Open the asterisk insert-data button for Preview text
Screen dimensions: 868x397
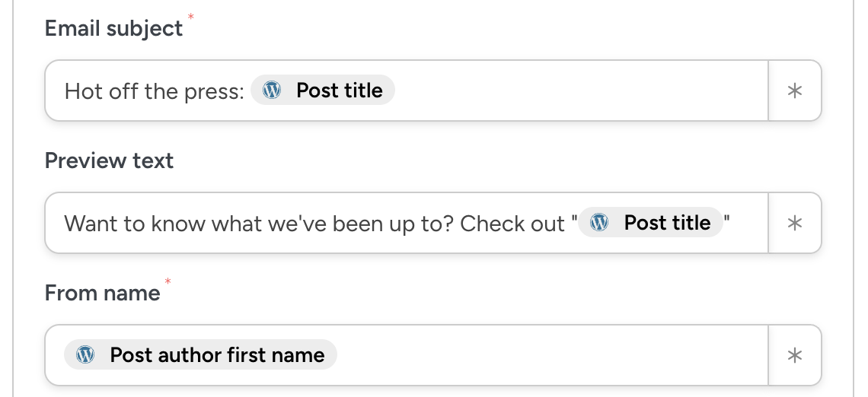pyautogui.click(x=795, y=223)
